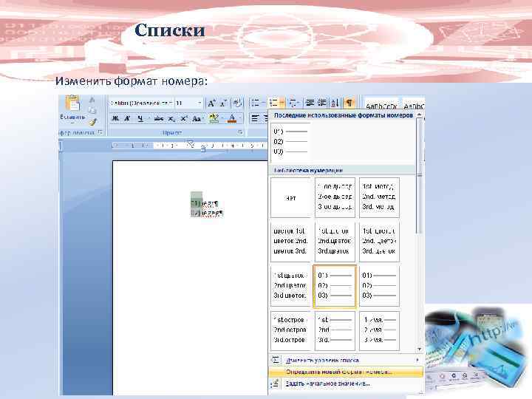This screenshot has height=399, width=532.
Task: Click the highlighted Numbering list icon
Action: click(x=273, y=103)
